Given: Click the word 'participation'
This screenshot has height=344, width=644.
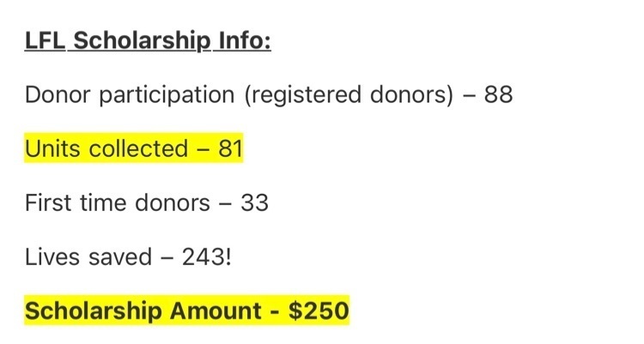Looking at the screenshot, I should 167,95.
